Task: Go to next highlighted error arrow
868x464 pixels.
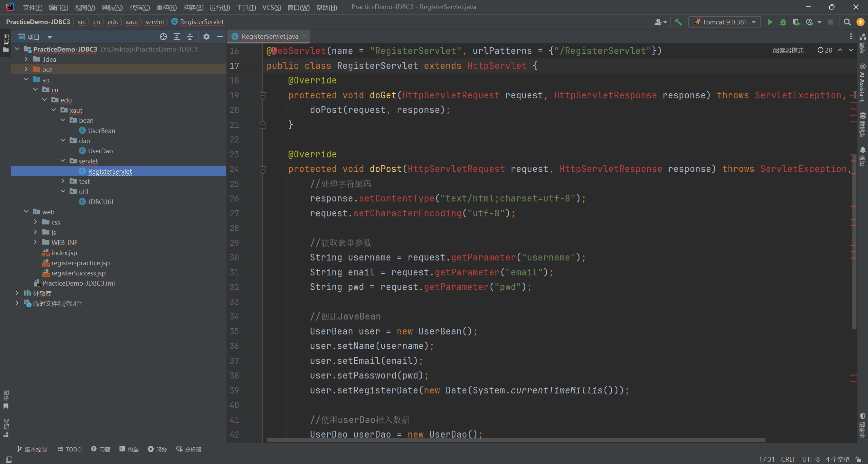Action: (x=851, y=50)
